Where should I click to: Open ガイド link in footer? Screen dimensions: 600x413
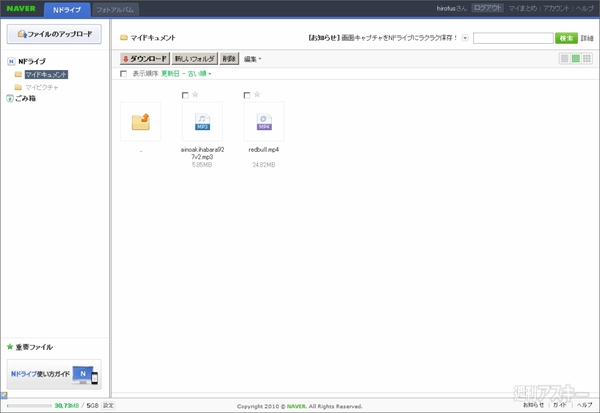[559, 405]
